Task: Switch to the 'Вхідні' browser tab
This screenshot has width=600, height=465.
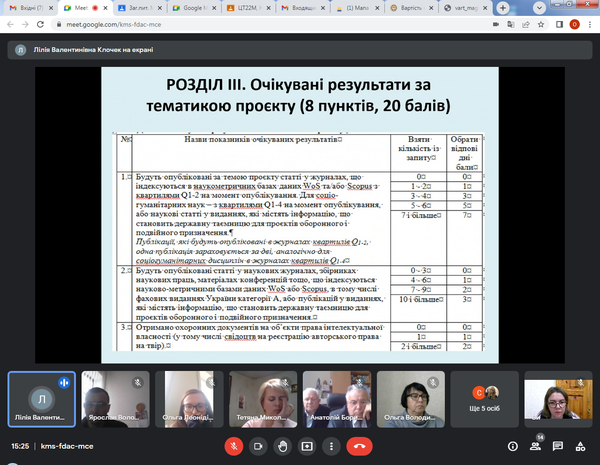Action: point(24,7)
